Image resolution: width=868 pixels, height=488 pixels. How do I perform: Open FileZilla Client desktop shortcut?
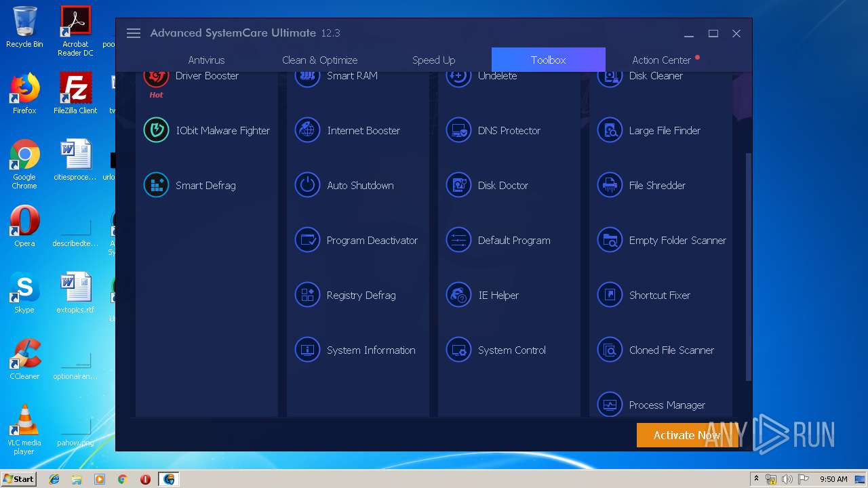(75, 94)
